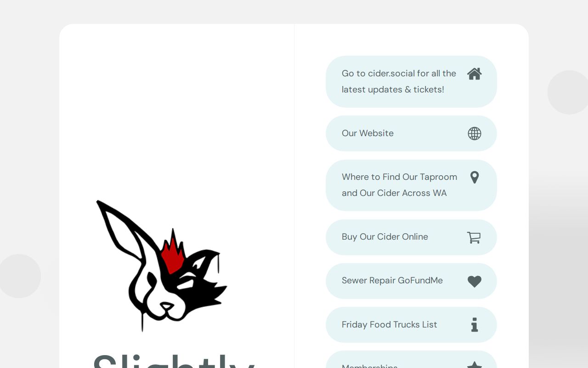The height and width of the screenshot is (368, 588).
Task: Click the rabbit head logo image
Action: (162, 265)
